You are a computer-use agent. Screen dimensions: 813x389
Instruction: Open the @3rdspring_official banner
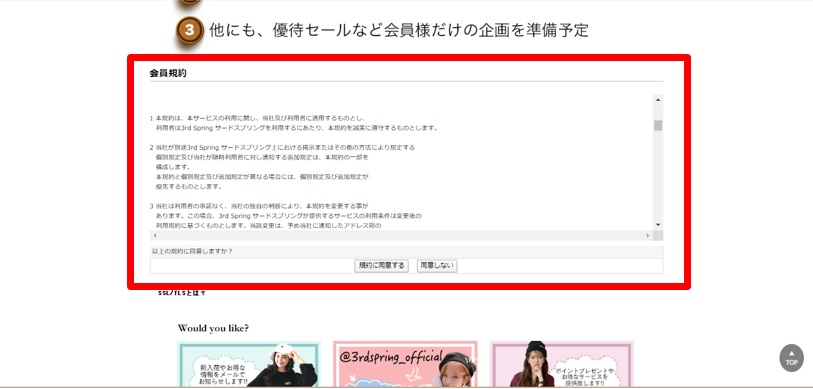[x=405, y=364]
